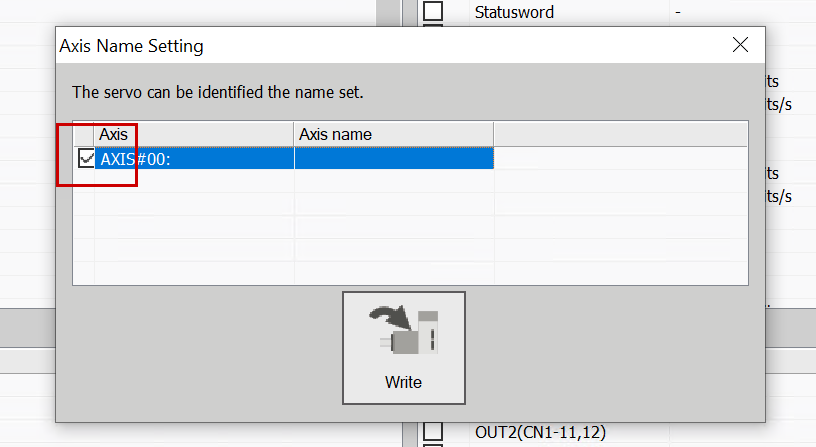Click the blank third column header
The height and width of the screenshot is (447, 816).
[620, 134]
